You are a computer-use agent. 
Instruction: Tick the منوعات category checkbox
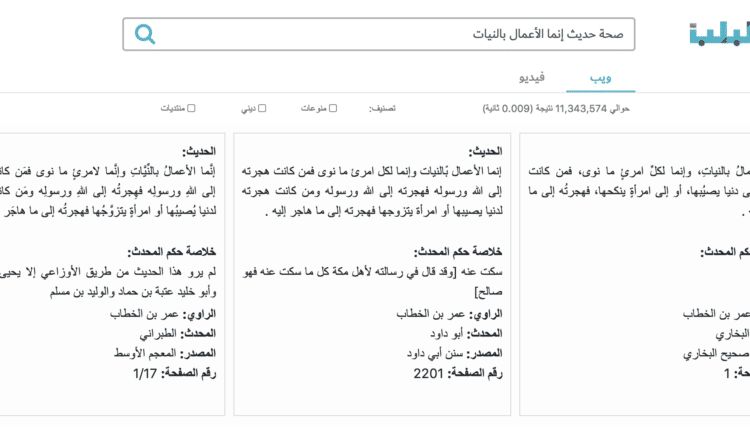click(x=333, y=108)
